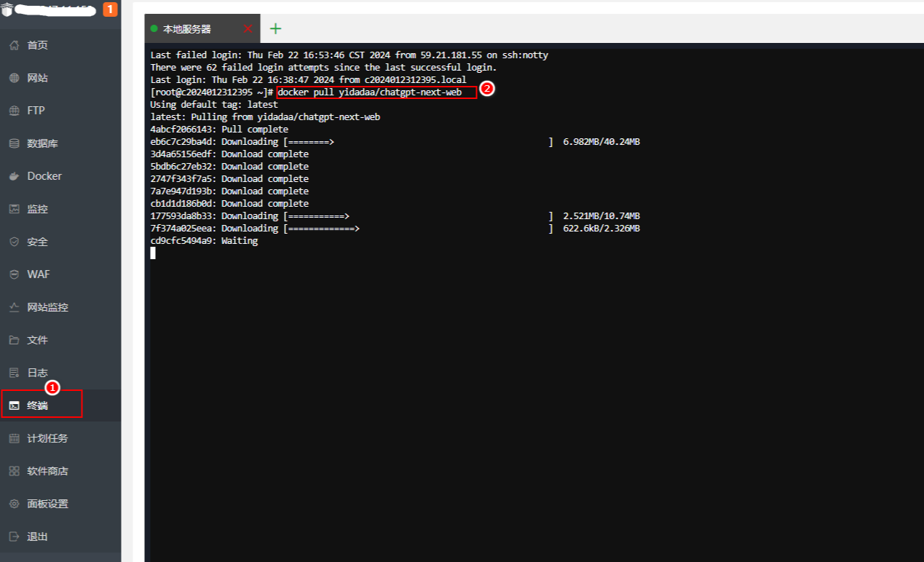Click the globe icon beside 网站
Screen dimensions: 924x562
pyautogui.click(x=14, y=78)
